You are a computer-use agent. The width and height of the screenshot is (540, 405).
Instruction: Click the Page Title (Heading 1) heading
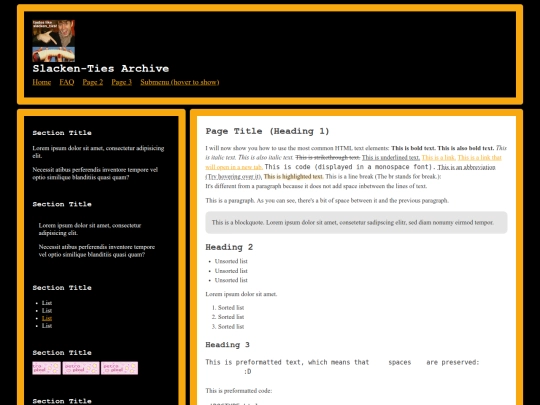(x=267, y=131)
